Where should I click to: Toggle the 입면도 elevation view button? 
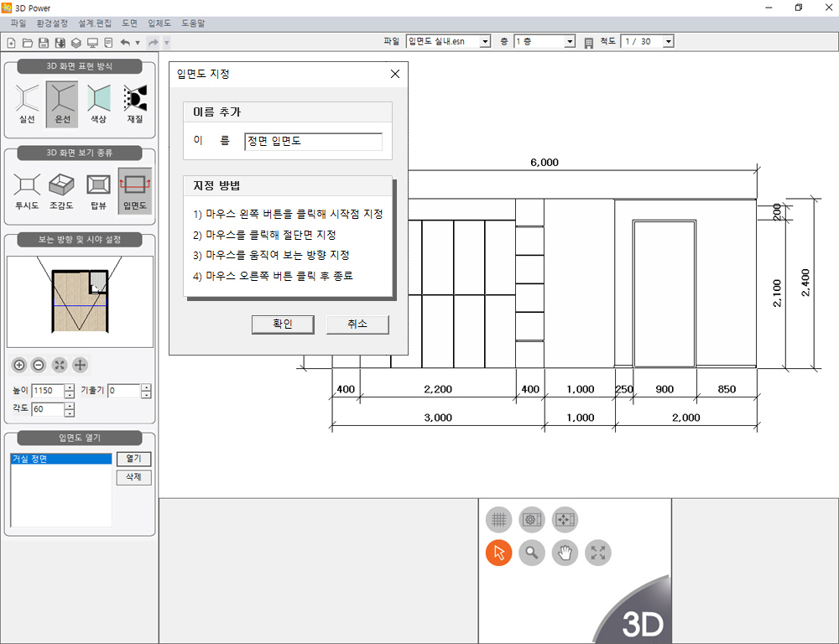point(134,190)
